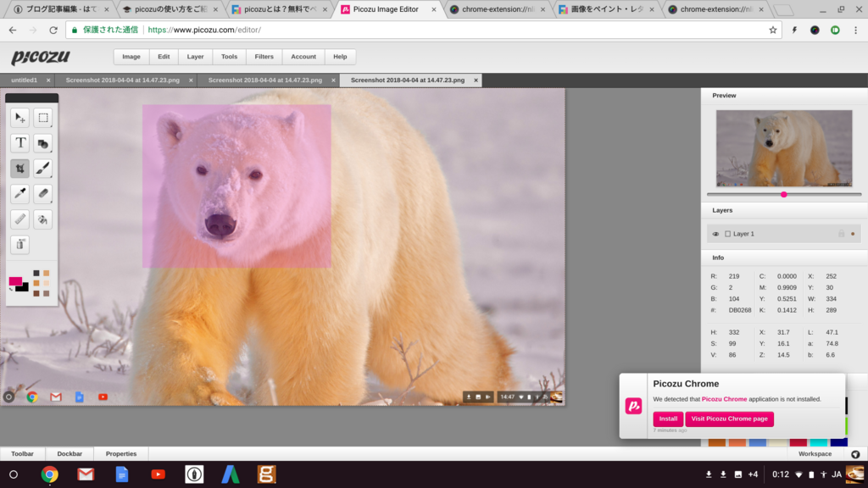
Task: Open the Image menu
Action: [131, 57]
